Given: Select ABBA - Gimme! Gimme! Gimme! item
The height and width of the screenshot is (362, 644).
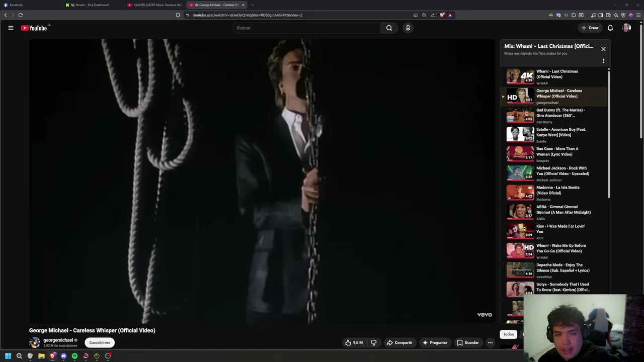Looking at the screenshot, I should click(553, 212).
